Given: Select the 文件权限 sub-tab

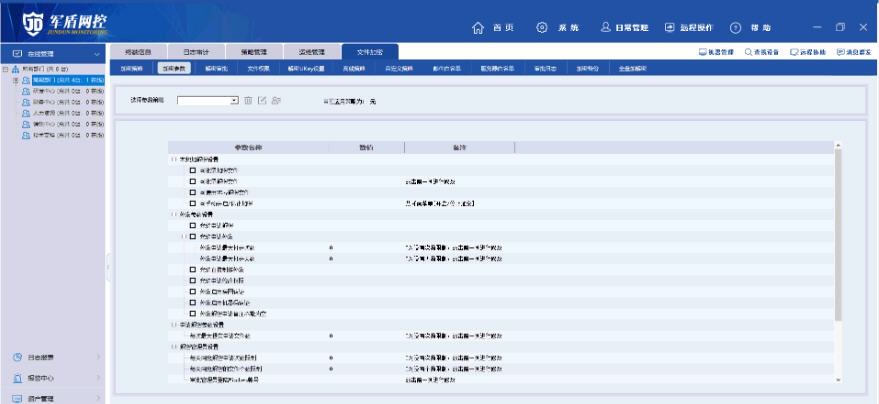Looking at the screenshot, I should (258, 68).
